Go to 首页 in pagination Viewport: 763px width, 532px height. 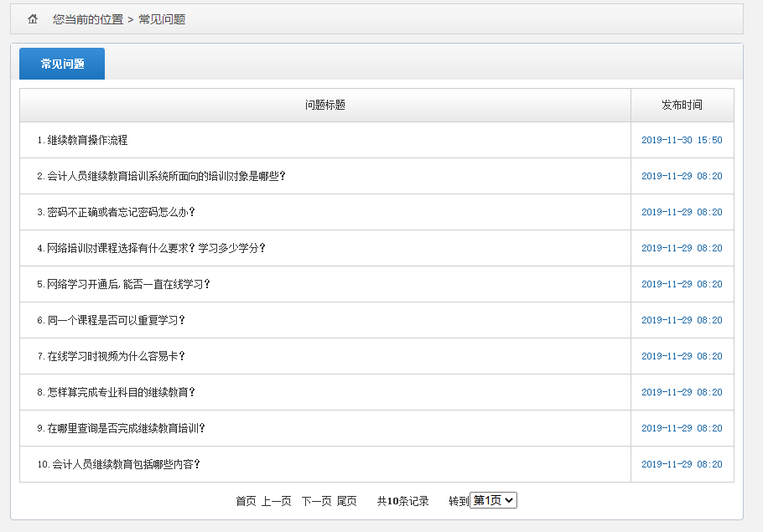coord(246,501)
